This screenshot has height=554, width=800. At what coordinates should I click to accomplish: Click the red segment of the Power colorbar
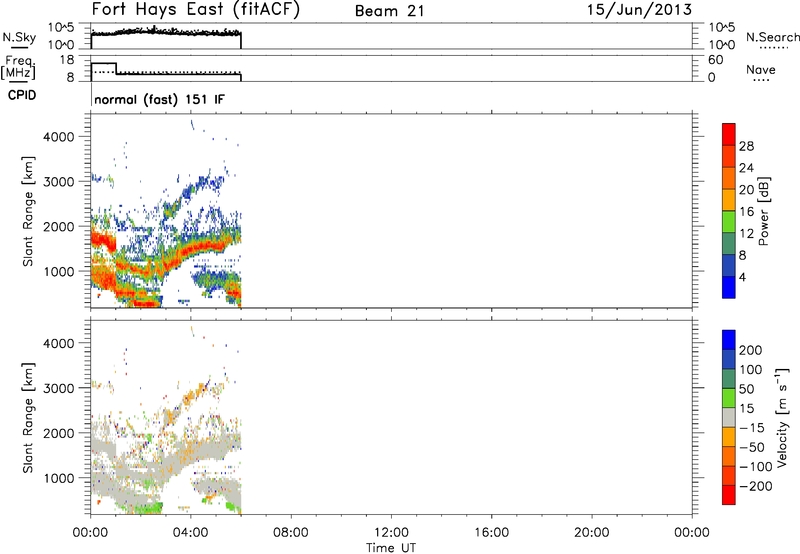729,134
